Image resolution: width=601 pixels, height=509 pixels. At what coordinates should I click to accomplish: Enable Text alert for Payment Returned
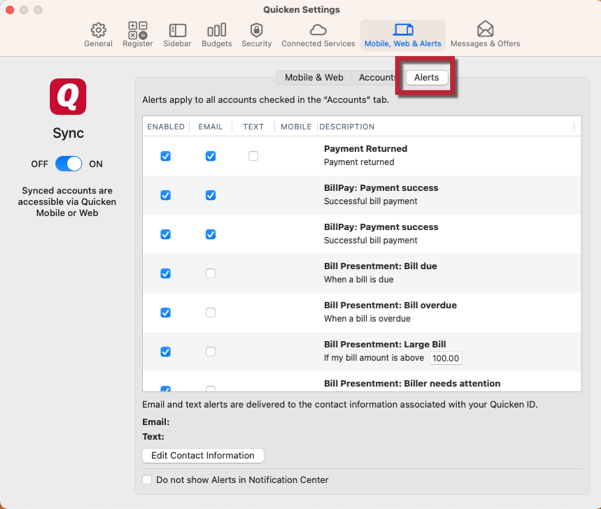coord(253,156)
